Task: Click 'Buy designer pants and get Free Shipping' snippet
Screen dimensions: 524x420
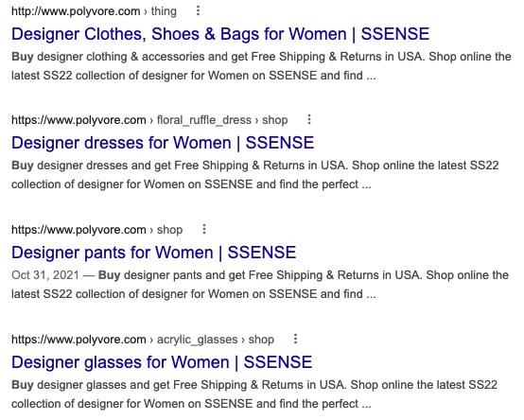Action: [x=260, y=285]
